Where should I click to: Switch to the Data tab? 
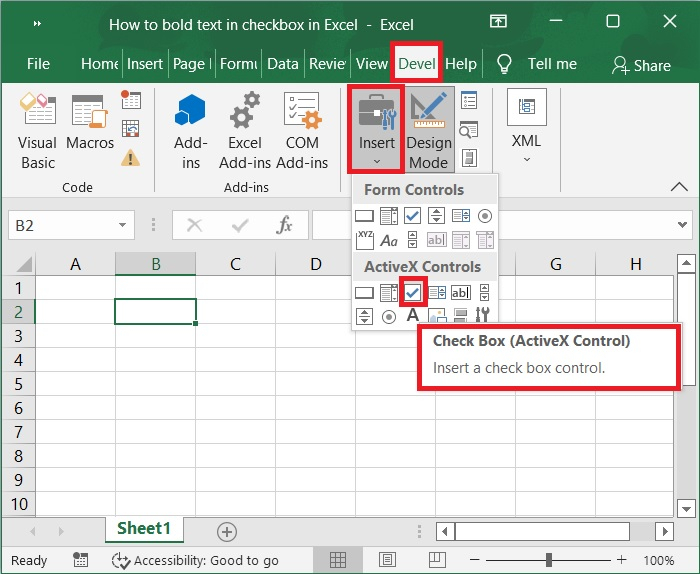(283, 64)
